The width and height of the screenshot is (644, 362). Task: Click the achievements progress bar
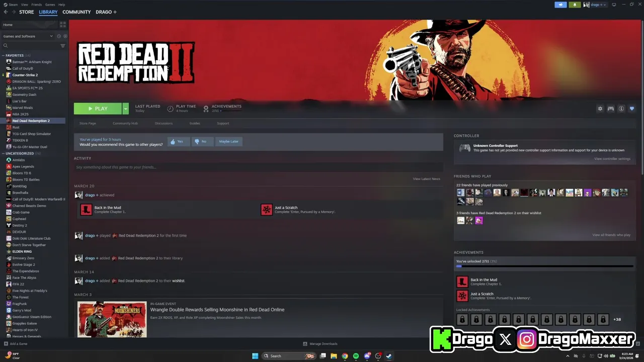coord(545,266)
